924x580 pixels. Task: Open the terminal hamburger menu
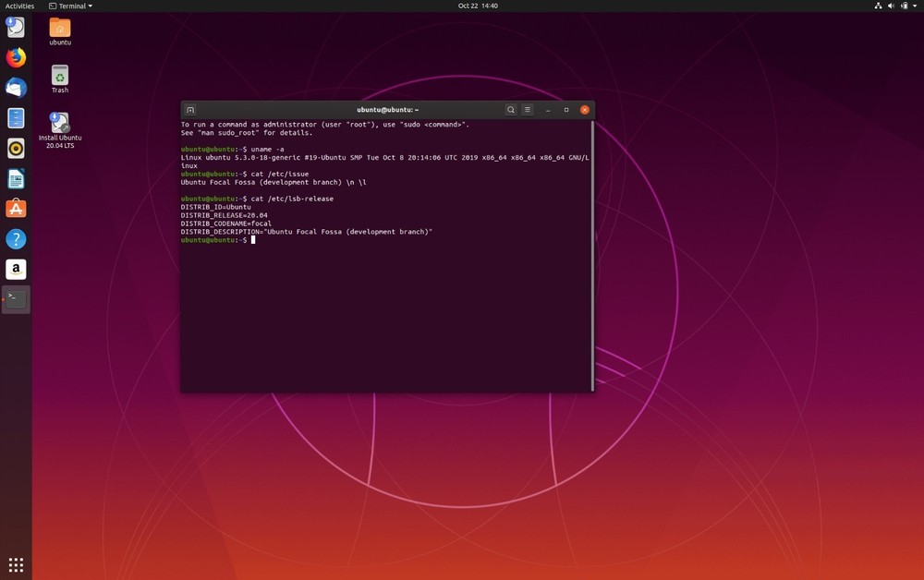pyautogui.click(x=527, y=109)
